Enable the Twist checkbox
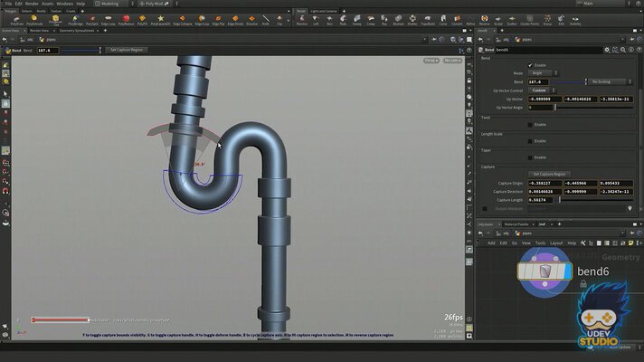644x362 pixels. [x=530, y=124]
